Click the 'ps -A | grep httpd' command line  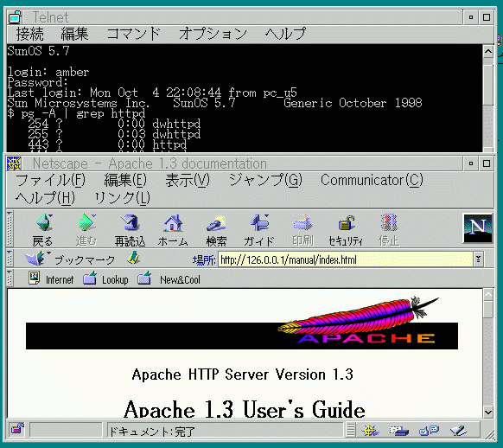pyautogui.click(x=76, y=113)
